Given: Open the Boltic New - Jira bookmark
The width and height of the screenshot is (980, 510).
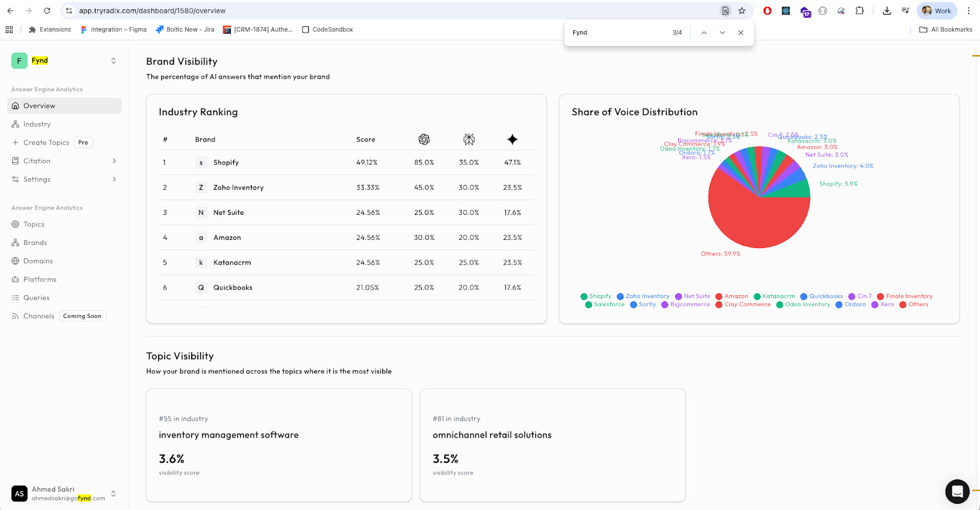Looking at the screenshot, I should tap(185, 29).
